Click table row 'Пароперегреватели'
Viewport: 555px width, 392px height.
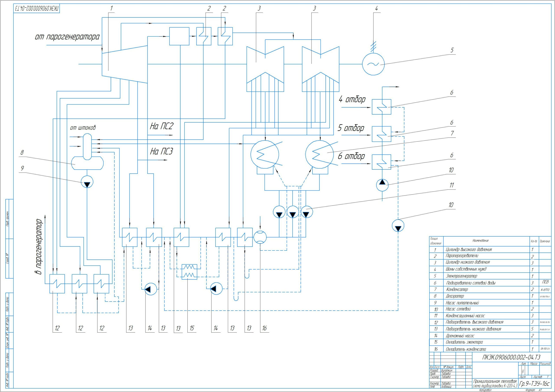(490, 256)
